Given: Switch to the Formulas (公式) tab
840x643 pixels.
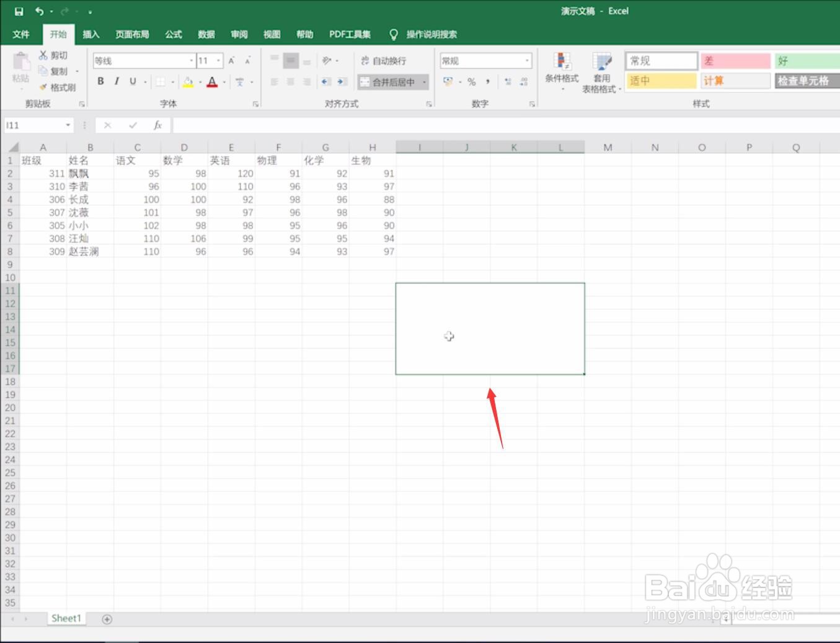Looking at the screenshot, I should click(x=174, y=34).
